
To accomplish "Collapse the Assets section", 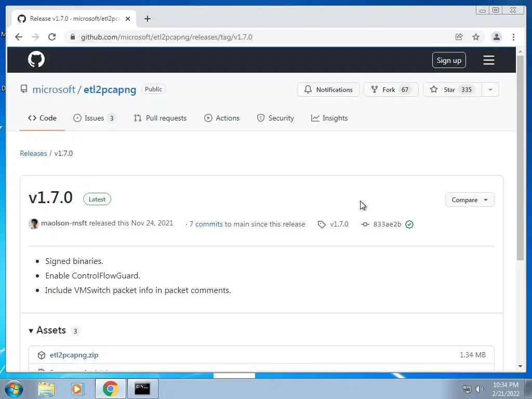I will click(47, 330).
